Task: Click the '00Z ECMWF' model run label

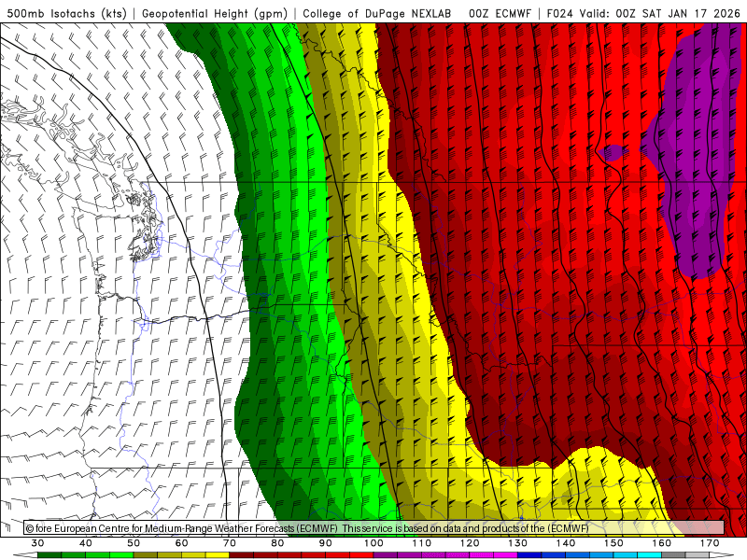Action: point(500,13)
